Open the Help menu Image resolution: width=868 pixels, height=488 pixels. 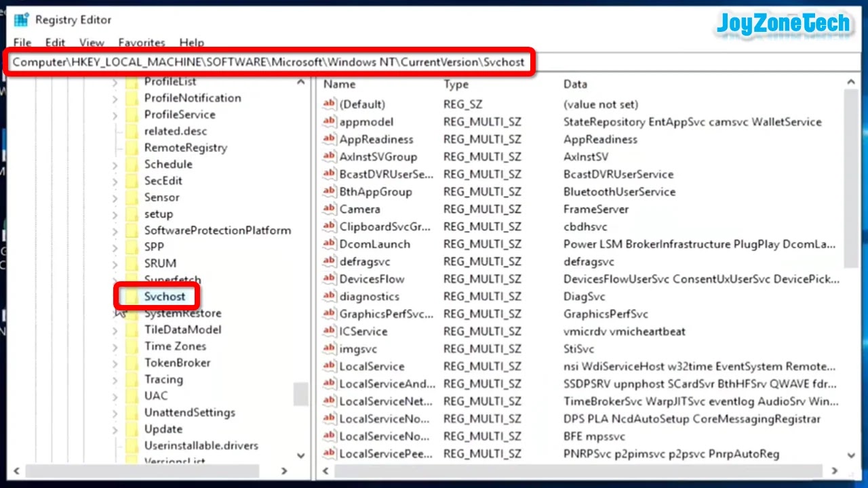[192, 42]
